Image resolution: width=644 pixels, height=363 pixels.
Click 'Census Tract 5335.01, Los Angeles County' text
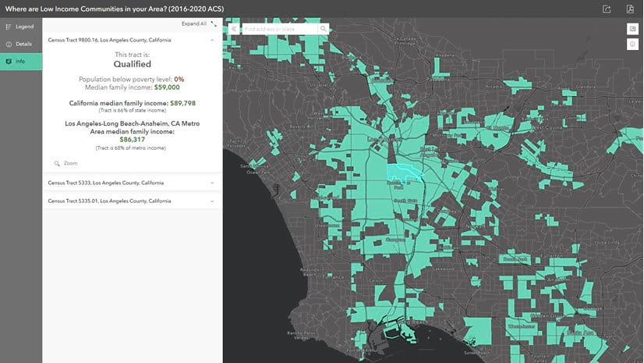coord(109,201)
